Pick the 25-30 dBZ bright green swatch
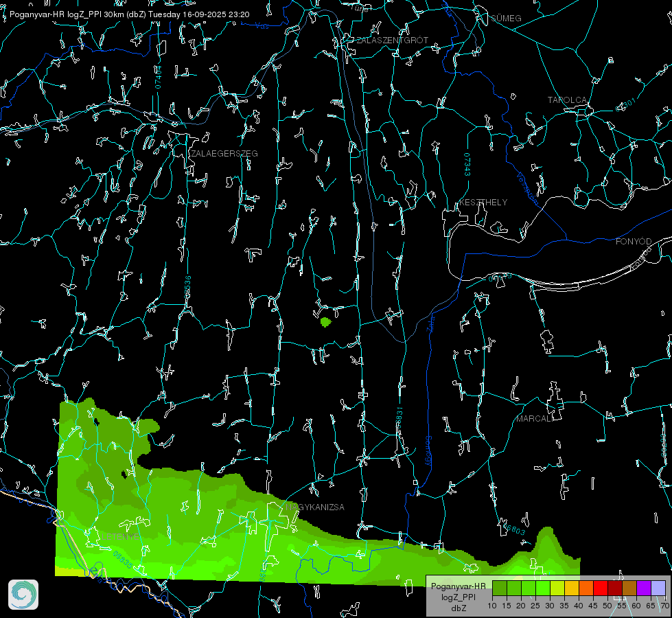672x618 pixels. (x=542, y=588)
